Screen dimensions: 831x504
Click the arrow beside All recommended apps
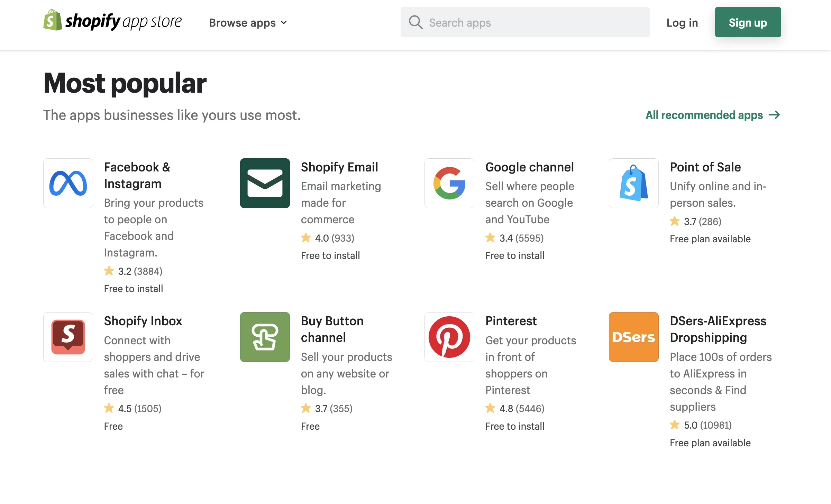pos(774,115)
